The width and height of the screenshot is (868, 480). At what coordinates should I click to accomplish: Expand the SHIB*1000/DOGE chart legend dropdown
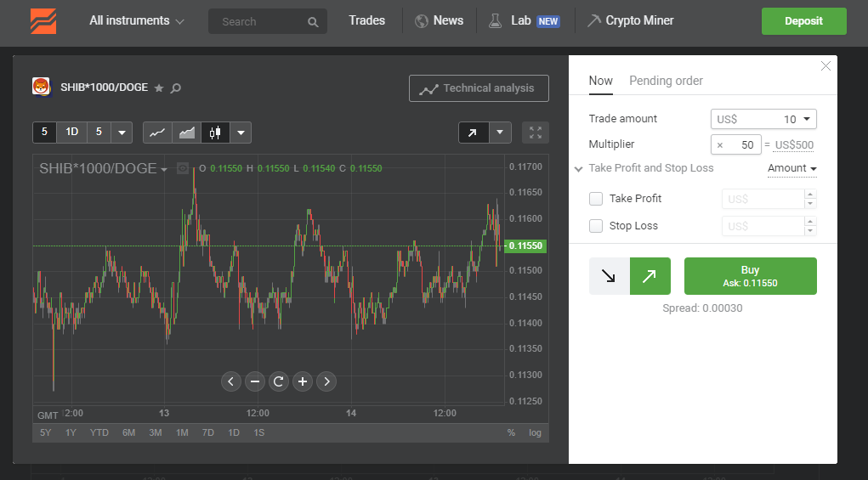[x=164, y=170]
